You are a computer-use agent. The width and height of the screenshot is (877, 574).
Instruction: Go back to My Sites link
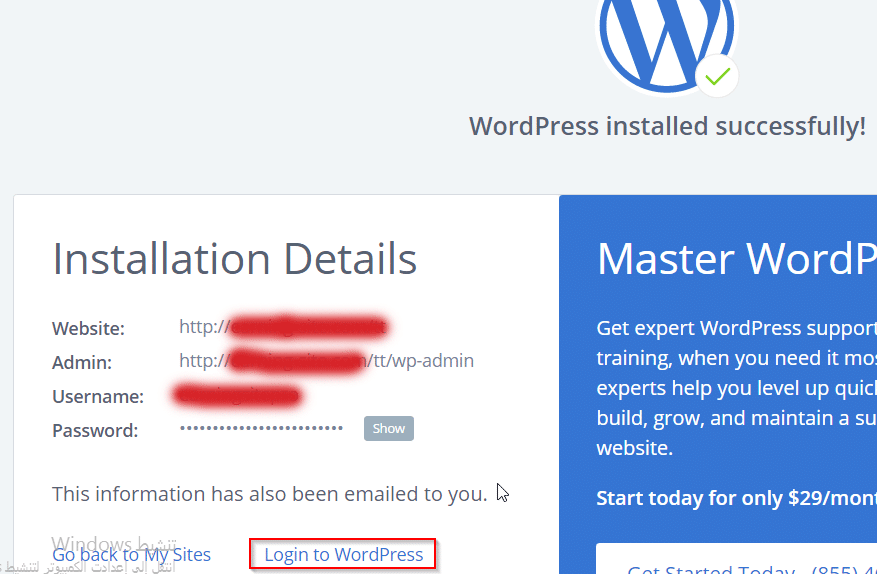131,554
